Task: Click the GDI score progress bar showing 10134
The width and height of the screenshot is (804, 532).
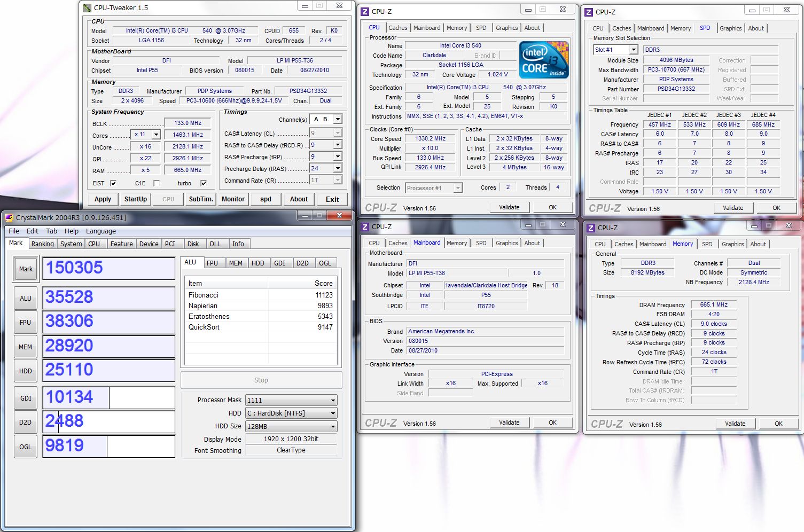Action: (109, 398)
